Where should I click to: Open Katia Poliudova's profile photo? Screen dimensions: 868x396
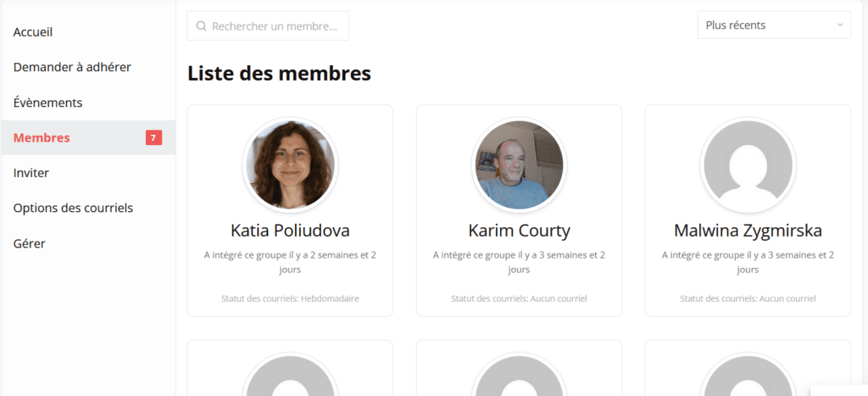(x=290, y=165)
